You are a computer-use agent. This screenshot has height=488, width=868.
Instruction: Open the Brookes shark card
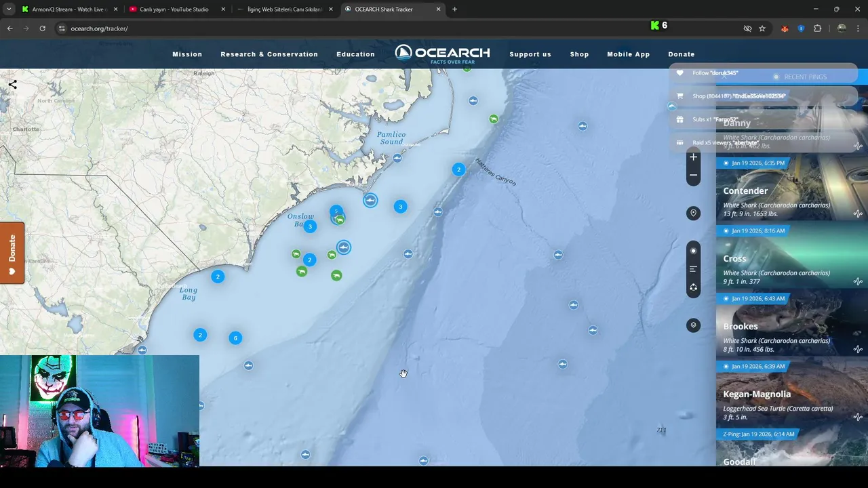point(792,325)
